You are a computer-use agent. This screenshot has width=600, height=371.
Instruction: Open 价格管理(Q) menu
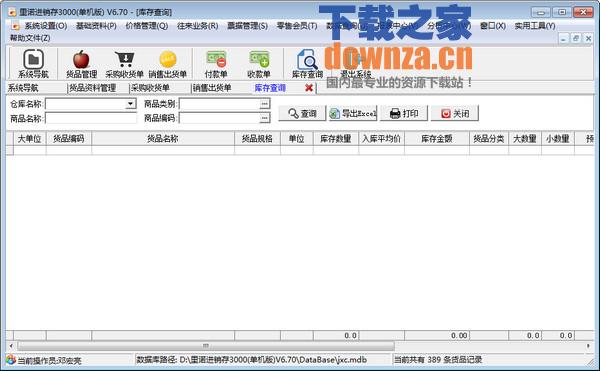click(147, 26)
